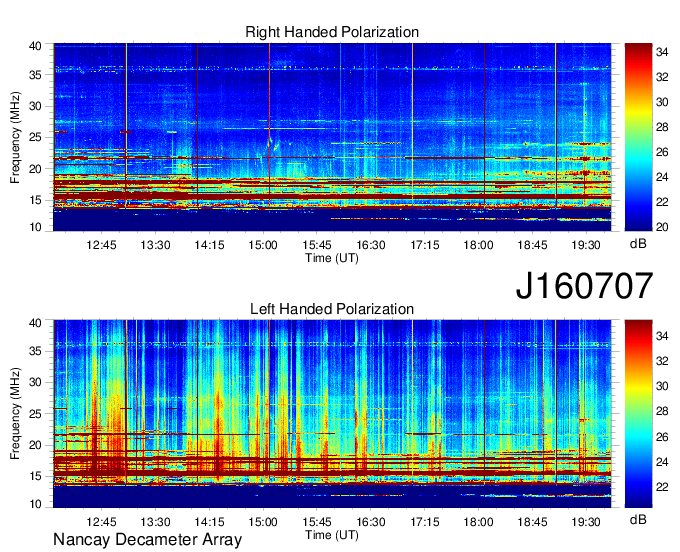Click the 'Right Handed Polarization' plot title
This screenshot has height=552, width=680.
(x=332, y=32)
